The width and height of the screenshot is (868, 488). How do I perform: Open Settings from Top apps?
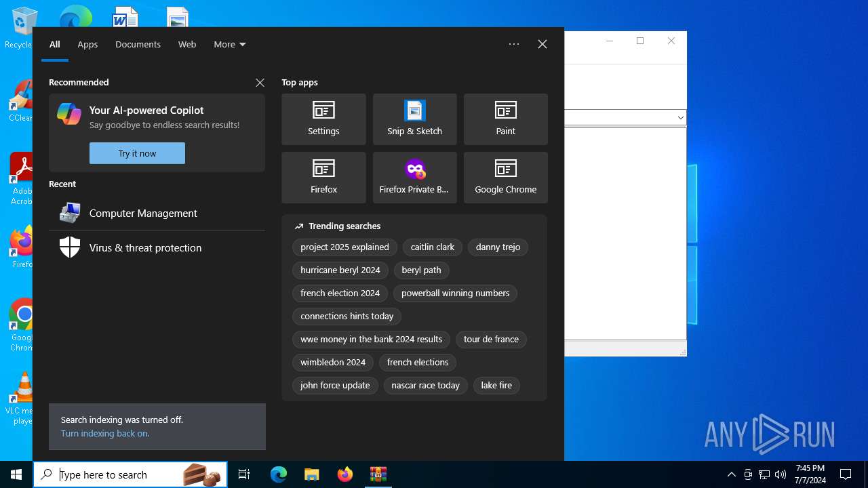click(323, 119)
